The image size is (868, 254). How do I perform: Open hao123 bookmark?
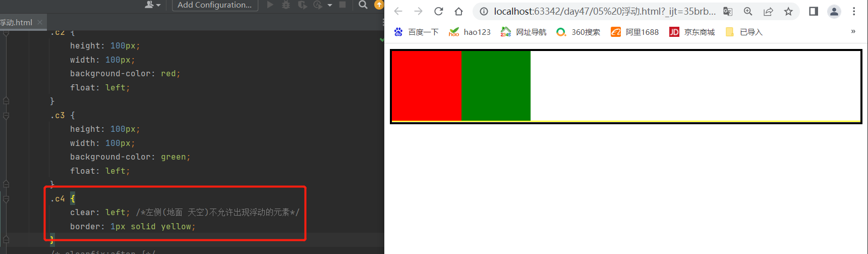point(470,32)
